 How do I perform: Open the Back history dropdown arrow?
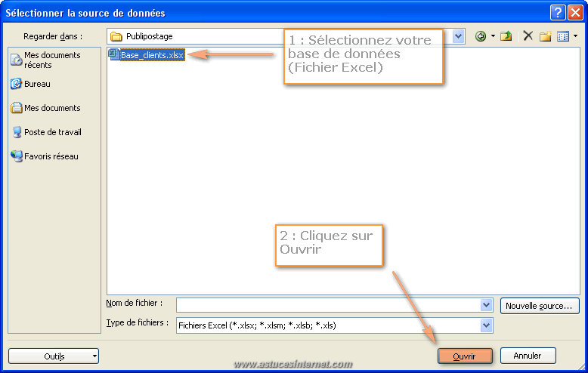coord(493,36)
